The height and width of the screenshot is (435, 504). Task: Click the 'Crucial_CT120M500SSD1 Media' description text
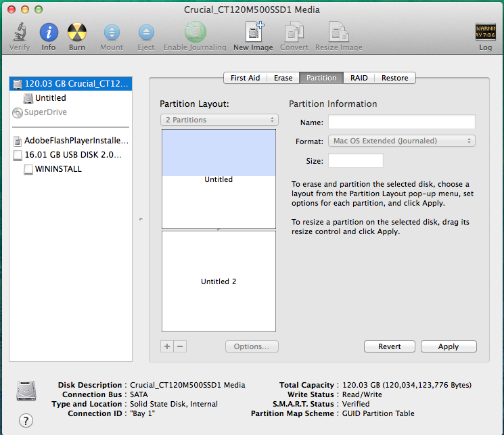click(x=187, y=385)
